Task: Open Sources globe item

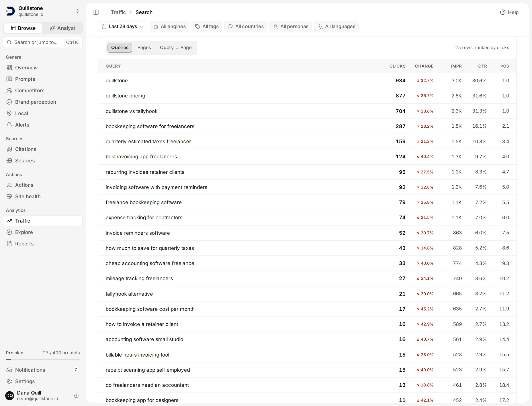Action: coord(43,160)
